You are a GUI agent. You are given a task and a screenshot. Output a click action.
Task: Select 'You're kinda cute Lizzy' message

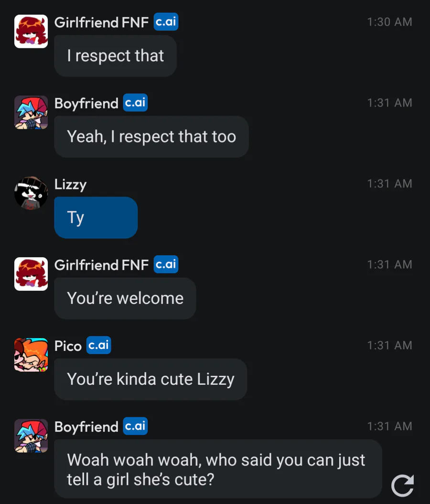click(150, 379)
